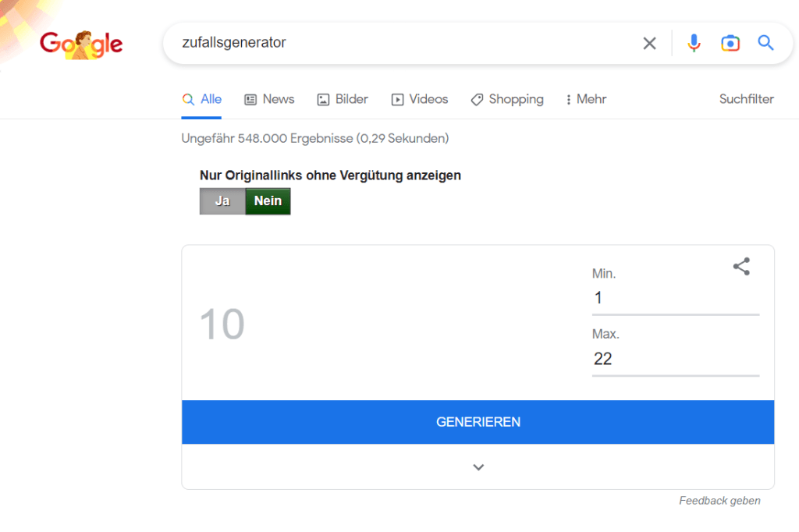The width and height of the screenshot is (799, 532).
Task: Share the random number generator result
Action: click(740, 267)
